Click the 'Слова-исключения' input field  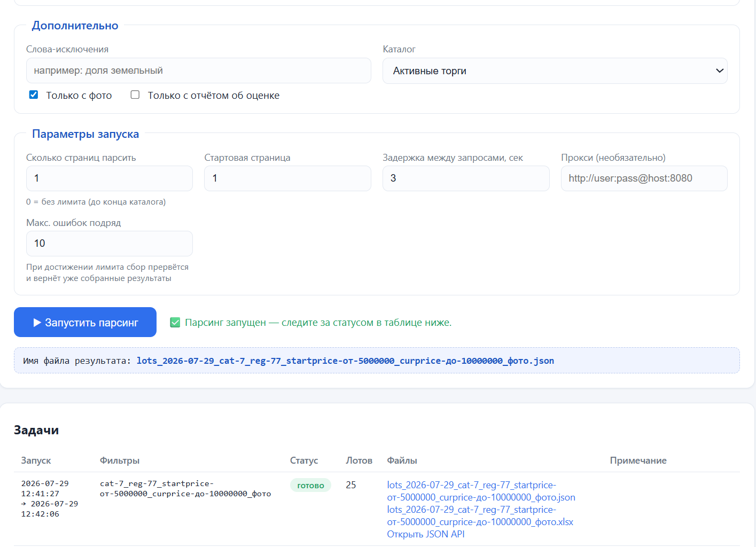pyautogui.click(x=199, y=71)
